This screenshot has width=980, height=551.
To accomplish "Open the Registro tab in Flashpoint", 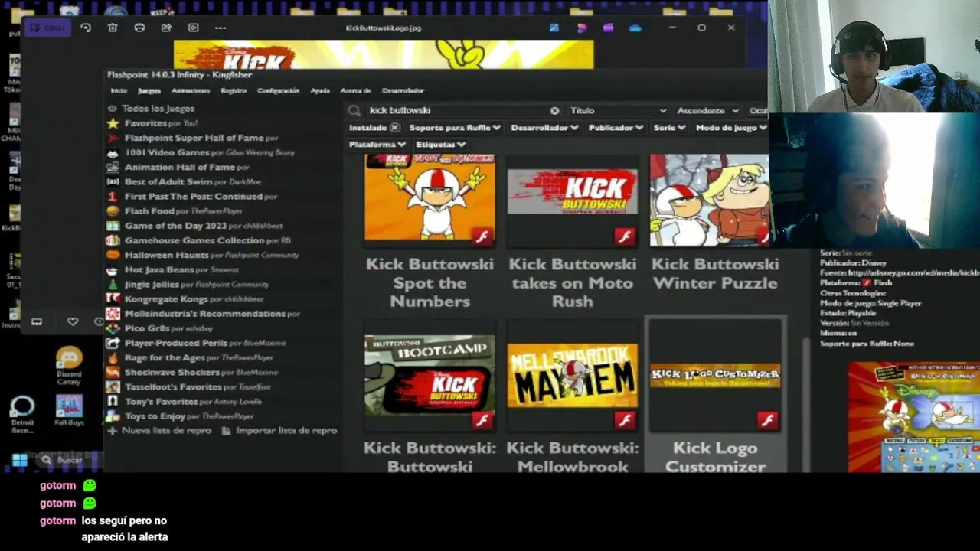I will (234, 90).
